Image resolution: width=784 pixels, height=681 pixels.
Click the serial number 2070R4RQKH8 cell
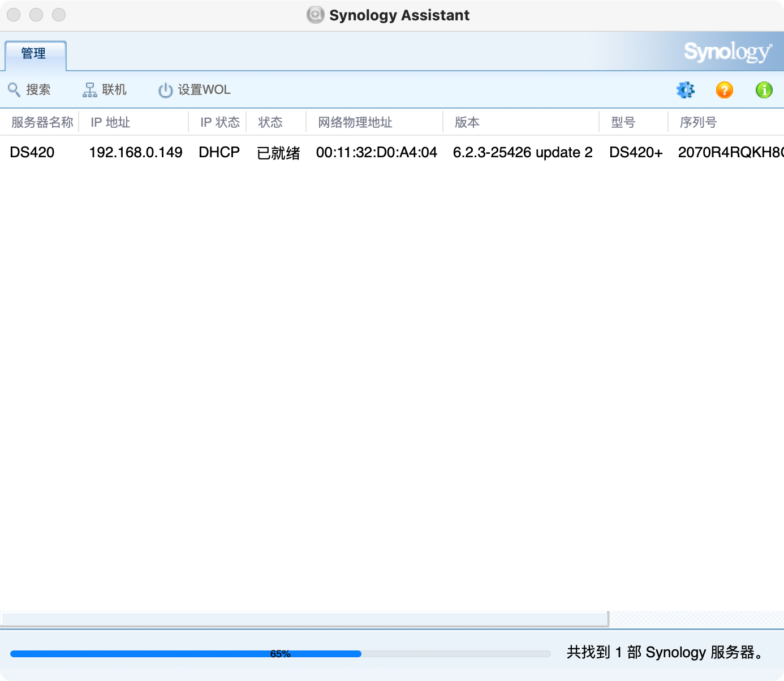[731, 153]
